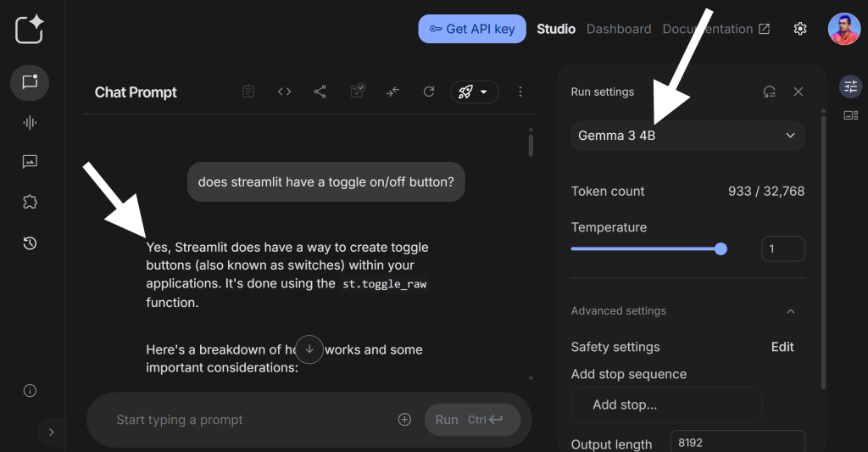
Task: Click the st.toggle_raw code text
Action: pyautogui.click(x=385, y=284)
